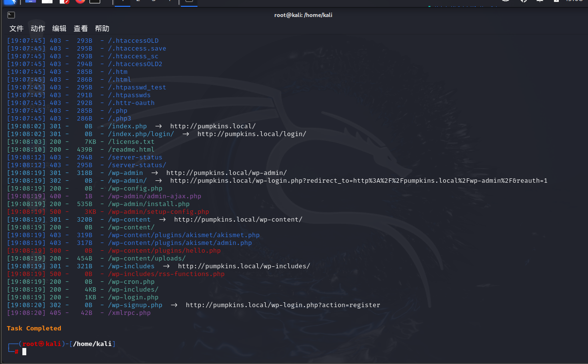Click the /index.php path entry
The height and width of the screenshot is (364, 588).
[127, 126]
